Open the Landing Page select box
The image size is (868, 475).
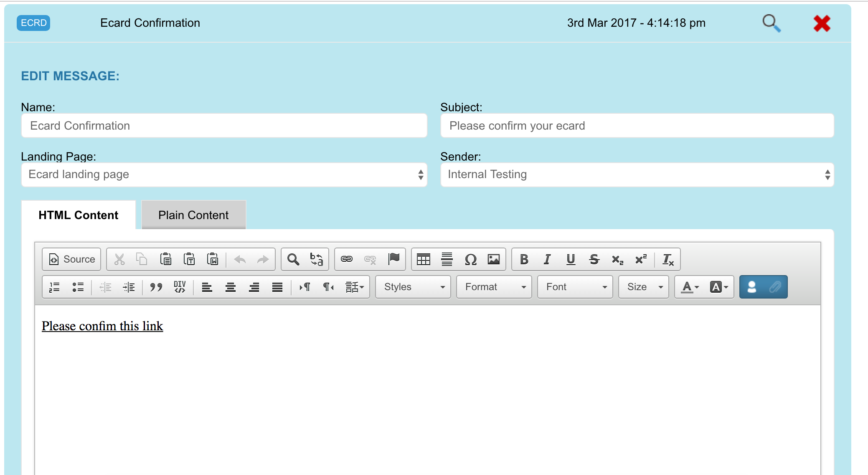pos(224,175)
